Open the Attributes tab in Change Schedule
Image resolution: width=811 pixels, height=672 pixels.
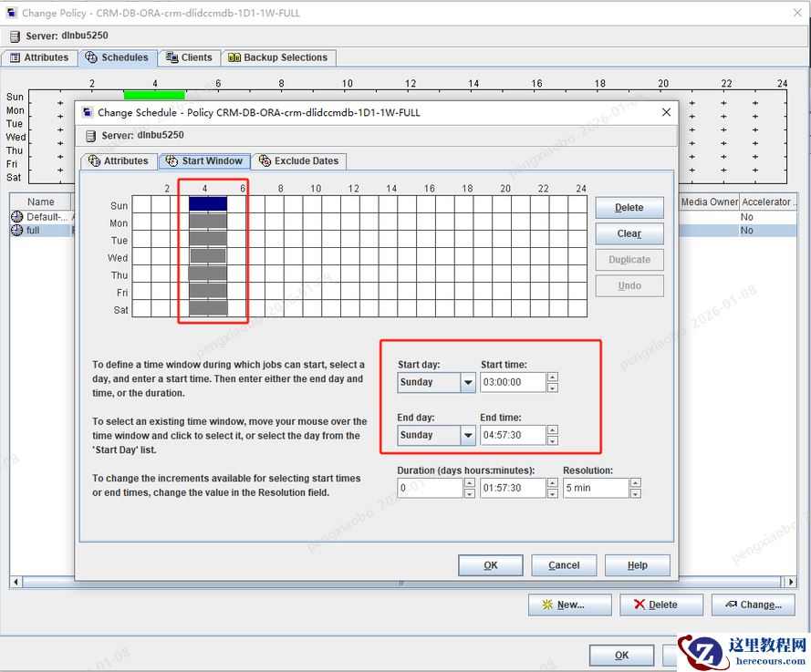tap(117, 161)
